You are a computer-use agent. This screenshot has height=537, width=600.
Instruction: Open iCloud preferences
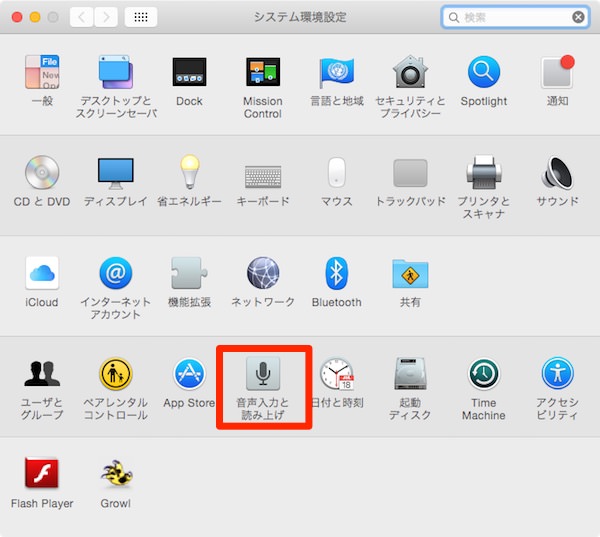pos(42,273)
